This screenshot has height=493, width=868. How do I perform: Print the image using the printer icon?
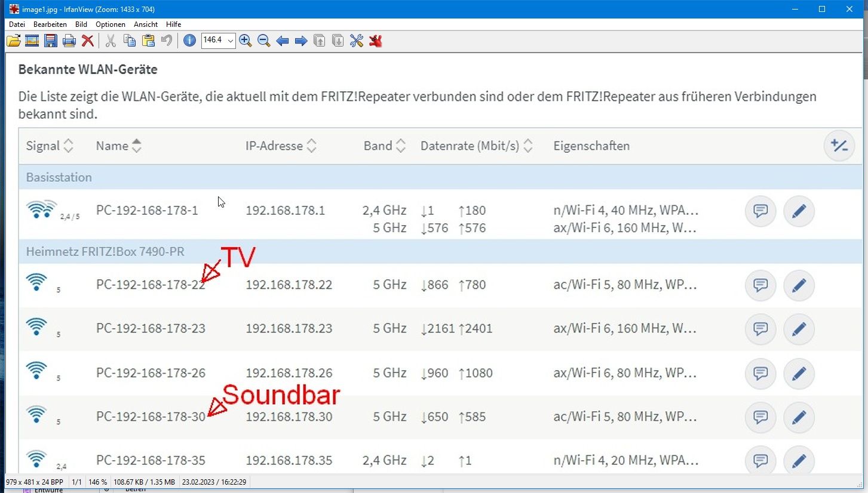[x=69, y=41]
